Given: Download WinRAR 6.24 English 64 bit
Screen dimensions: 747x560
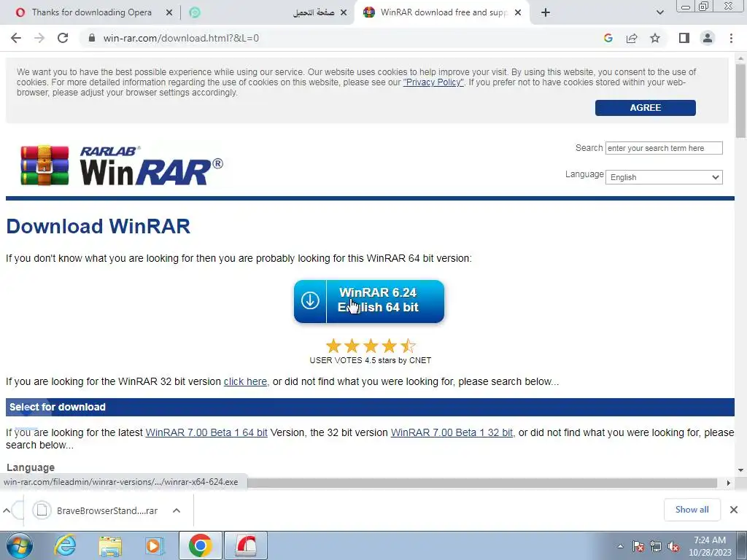Looking at the screenshot, I should coord(368,301).
